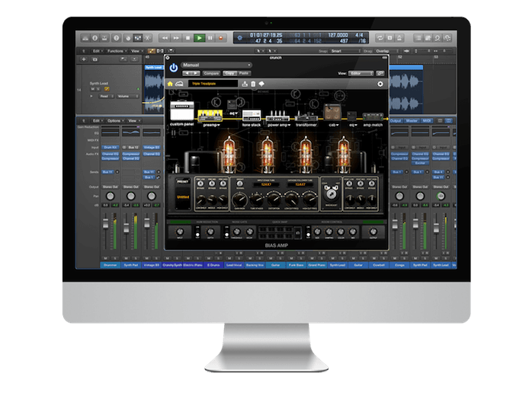This screenshot has height=399, width=532.
Task: Open the Loop Browser button
Action: [437, 38]
